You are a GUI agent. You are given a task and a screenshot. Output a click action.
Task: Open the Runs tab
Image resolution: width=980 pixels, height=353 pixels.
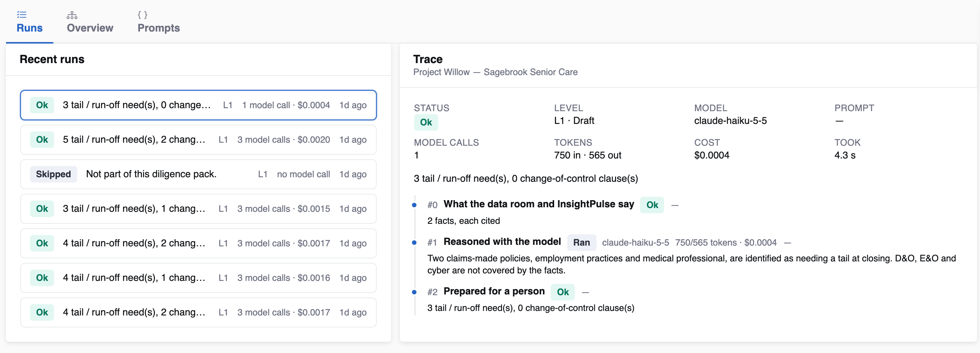click(30, 22)
